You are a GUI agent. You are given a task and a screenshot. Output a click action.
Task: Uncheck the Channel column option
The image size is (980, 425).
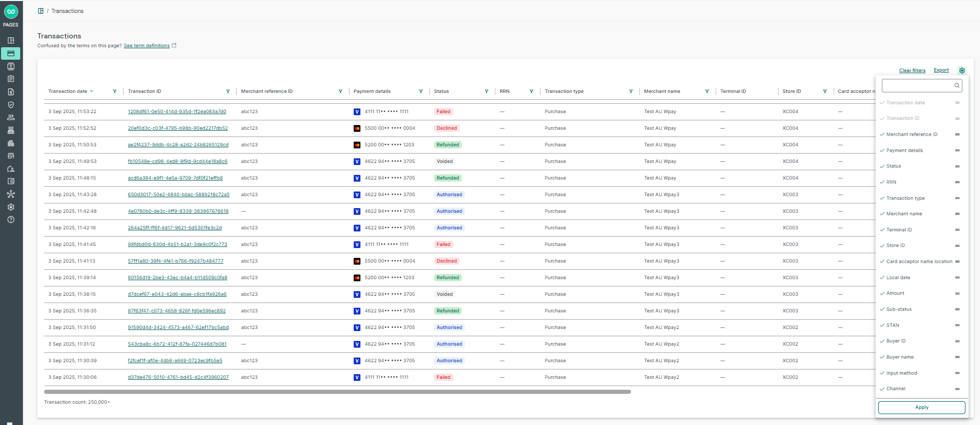[882, 389]
